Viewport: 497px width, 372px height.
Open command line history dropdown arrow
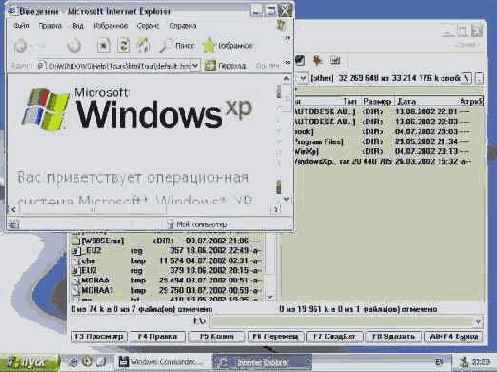tap(479, 322)
